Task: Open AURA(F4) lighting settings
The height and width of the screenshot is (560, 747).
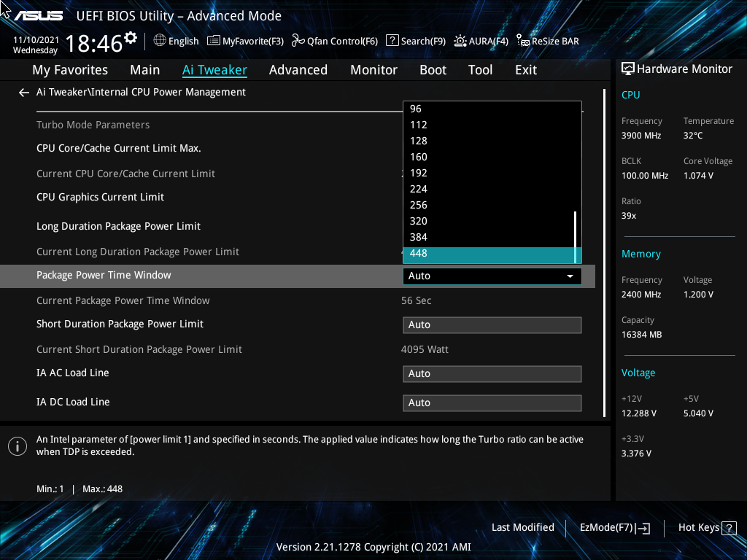Action: tap(481, 41)
